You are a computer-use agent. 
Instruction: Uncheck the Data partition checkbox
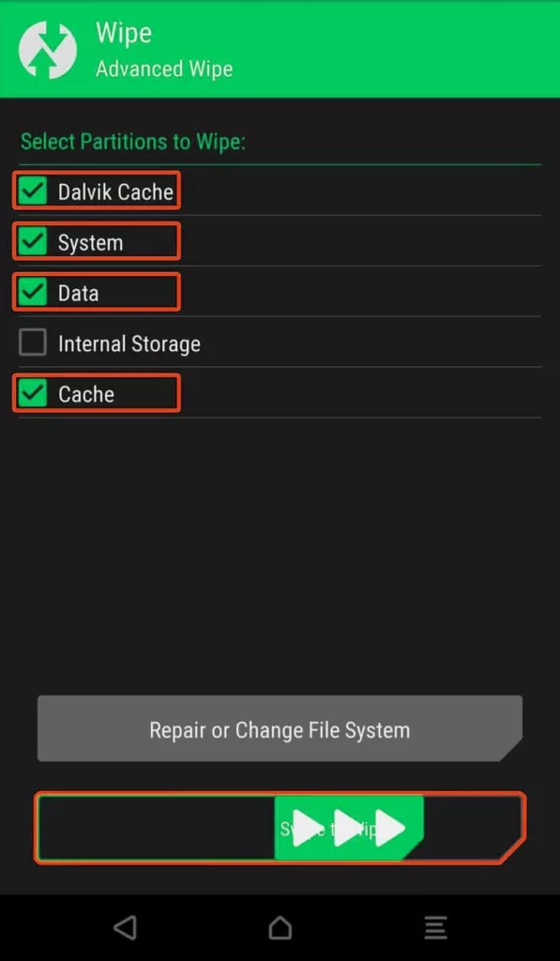pyautogui.click(x=33, y=292)
